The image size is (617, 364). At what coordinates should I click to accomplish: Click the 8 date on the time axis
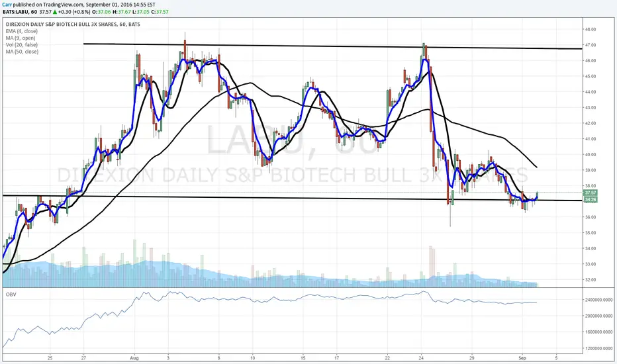[x=218, y=358]
